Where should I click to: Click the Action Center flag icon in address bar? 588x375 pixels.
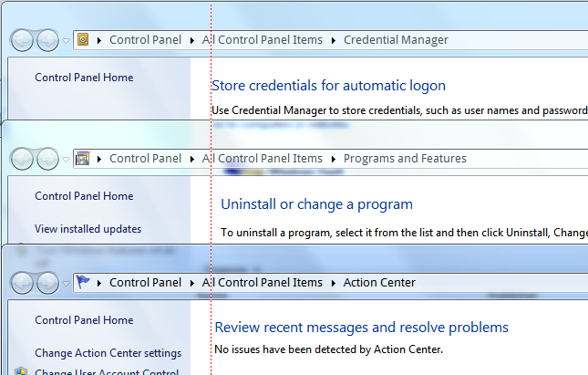tap(84, 282)
